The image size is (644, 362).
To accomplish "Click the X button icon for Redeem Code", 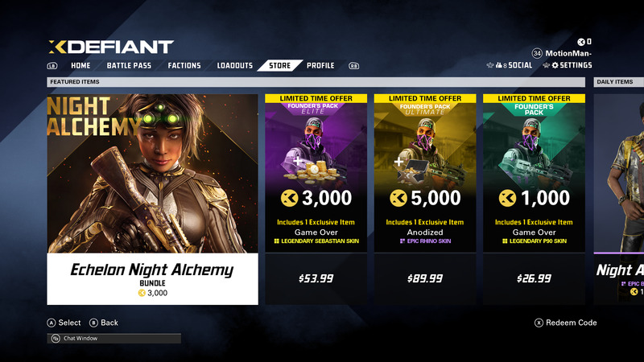I will (539, 323).
